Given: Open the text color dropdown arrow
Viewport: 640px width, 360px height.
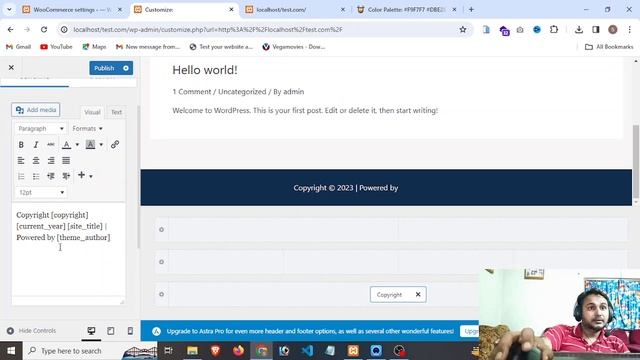Looking at the screenshot, I should (77, 144).
